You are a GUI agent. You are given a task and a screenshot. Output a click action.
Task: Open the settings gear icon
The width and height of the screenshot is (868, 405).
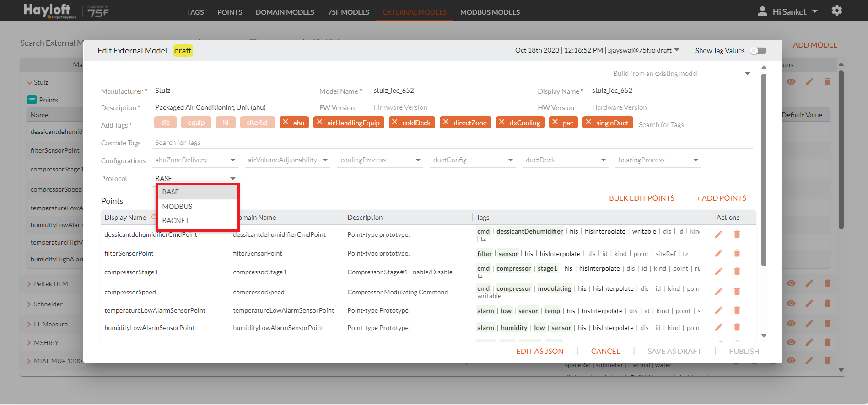836,11
